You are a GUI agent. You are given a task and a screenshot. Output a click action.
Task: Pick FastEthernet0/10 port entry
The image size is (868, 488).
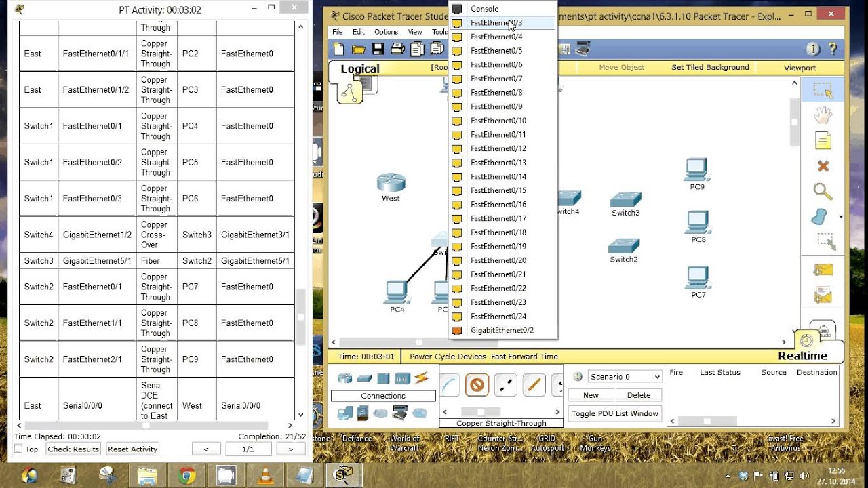pos(503,121)
